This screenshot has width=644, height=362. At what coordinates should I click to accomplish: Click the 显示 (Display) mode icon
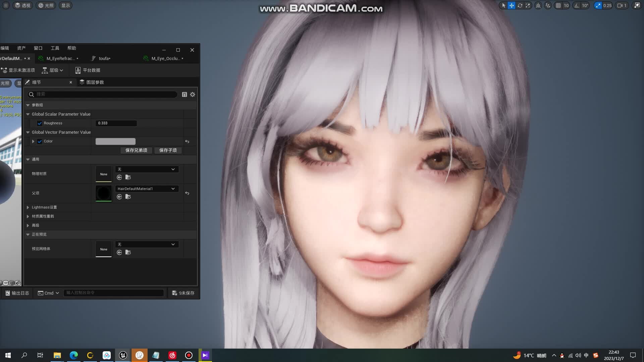coord(65,5)
